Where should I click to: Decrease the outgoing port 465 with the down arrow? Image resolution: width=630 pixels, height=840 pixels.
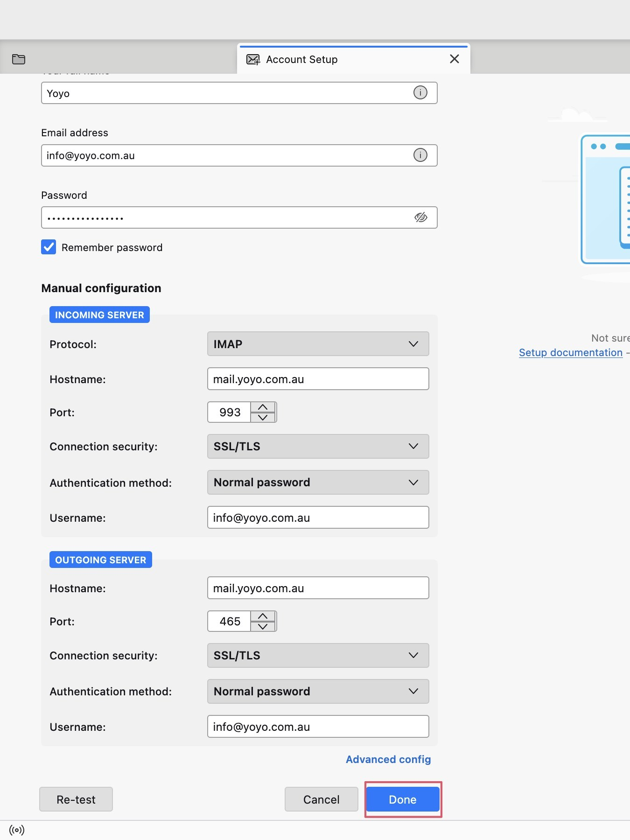tap(263, 626)
